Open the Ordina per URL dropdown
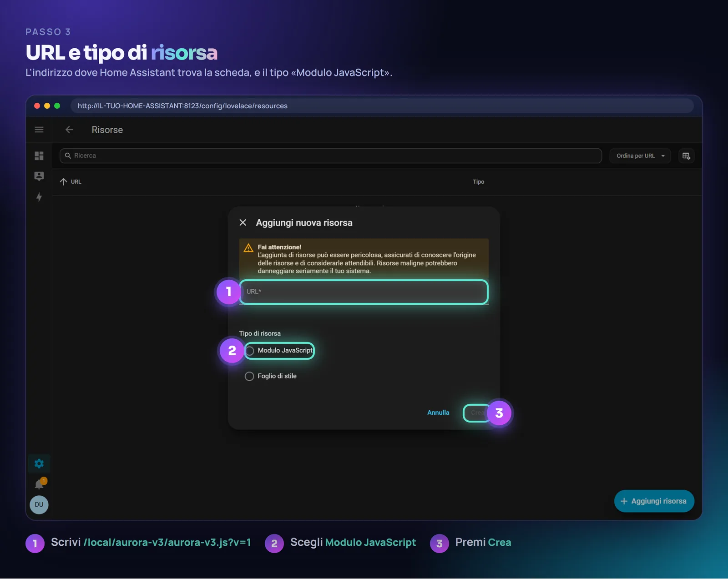The height and width of the screenshot is (579, 728). [x=640, y=156]
